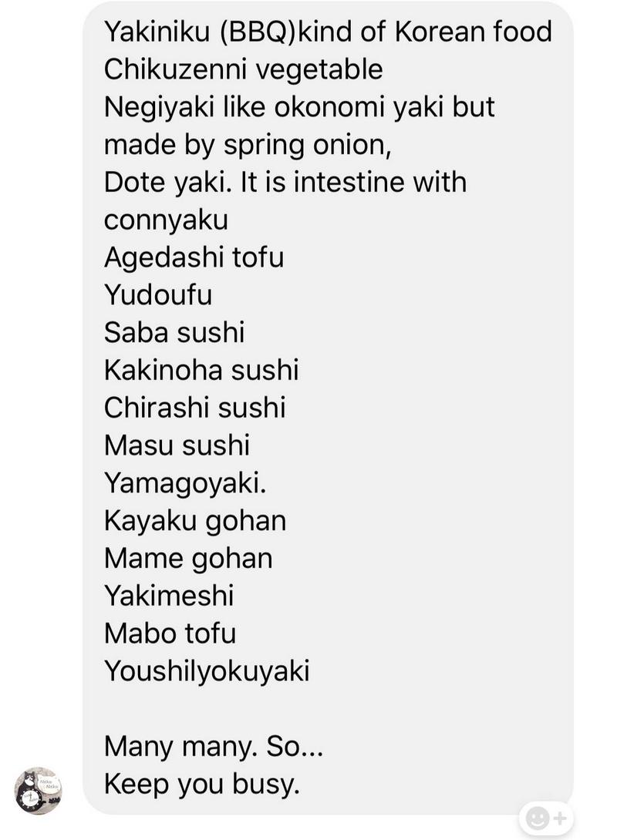Open the sender's cat avatar profile
The height and width of the screenshot is (840, 617).
(x=38, y=791)
